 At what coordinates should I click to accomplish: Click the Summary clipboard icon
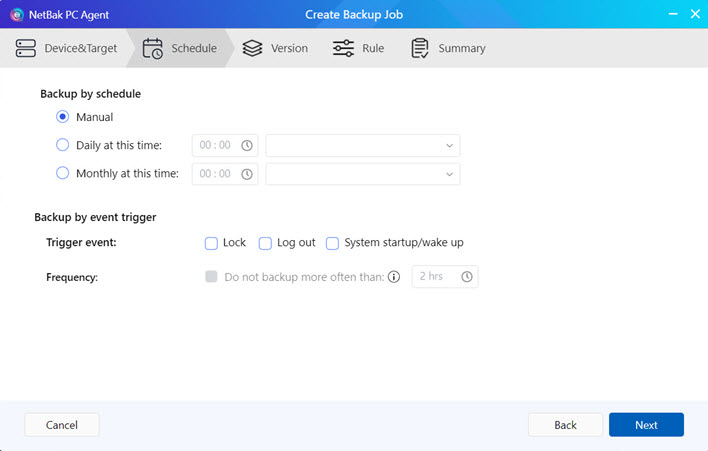420,48
